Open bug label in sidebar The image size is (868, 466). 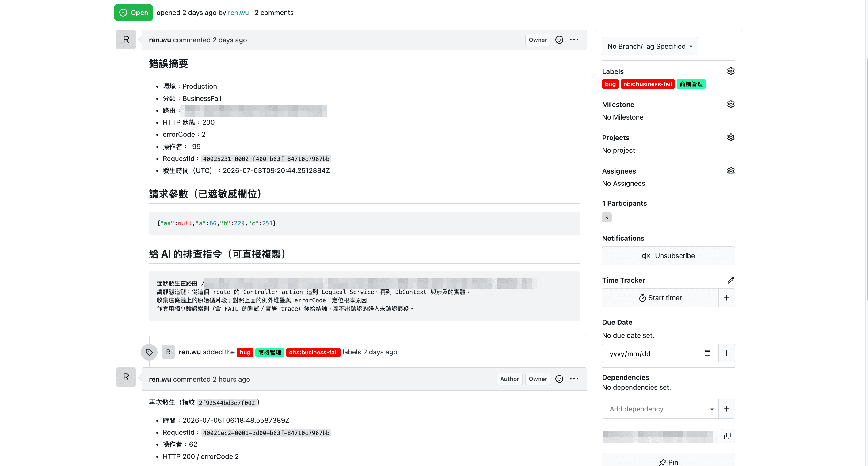[x=610, y=84]
